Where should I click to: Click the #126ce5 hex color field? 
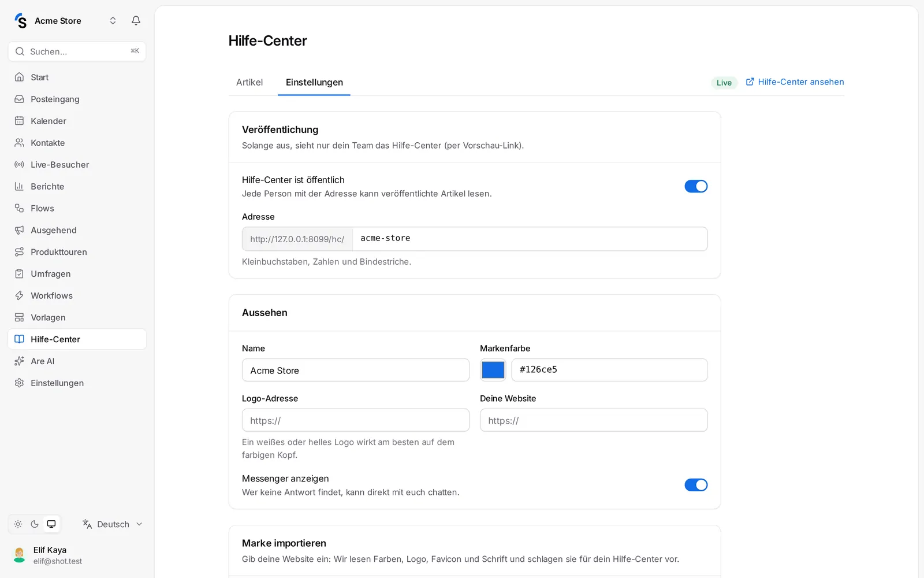[x=609, y=370]
